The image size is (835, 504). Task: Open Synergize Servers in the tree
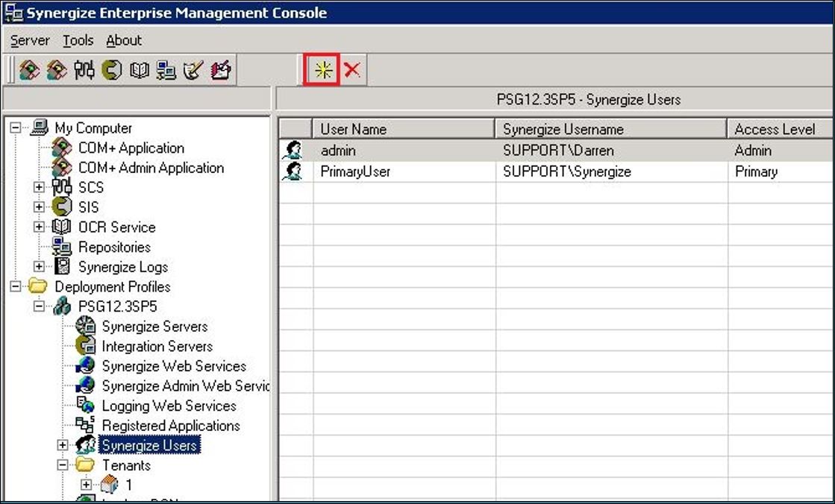[x=154, y=327]
